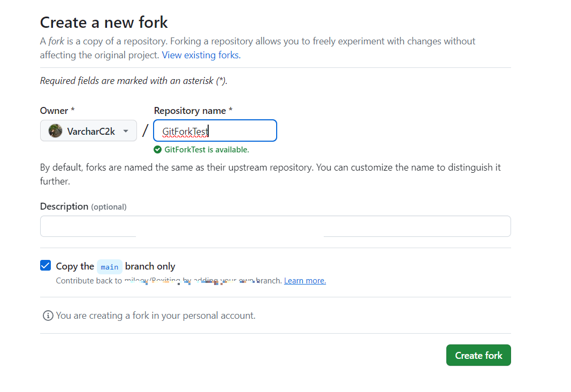
Task: Click the slash separator between owner and name
Action: click(145, 131)
